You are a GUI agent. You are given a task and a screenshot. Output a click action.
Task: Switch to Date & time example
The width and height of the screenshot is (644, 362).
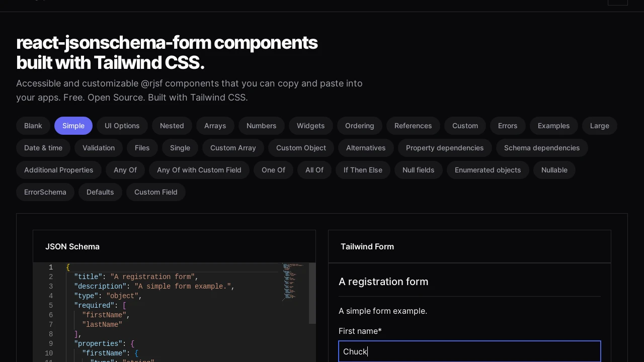tap(43, 148)
